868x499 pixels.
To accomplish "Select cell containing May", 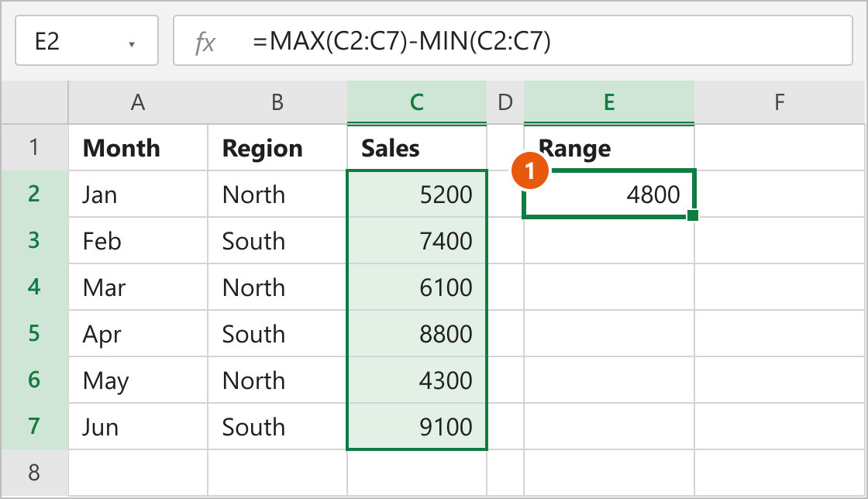I will point(138,380).
